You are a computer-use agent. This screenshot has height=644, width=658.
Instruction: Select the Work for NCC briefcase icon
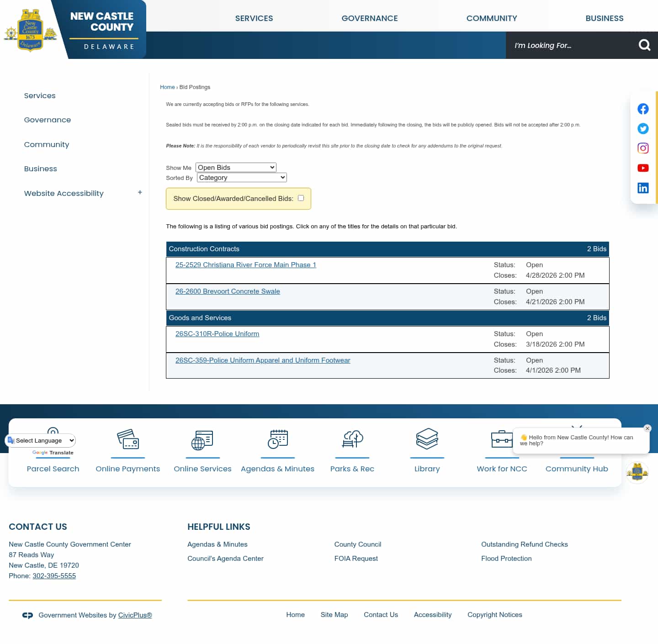tap(502, 439)
